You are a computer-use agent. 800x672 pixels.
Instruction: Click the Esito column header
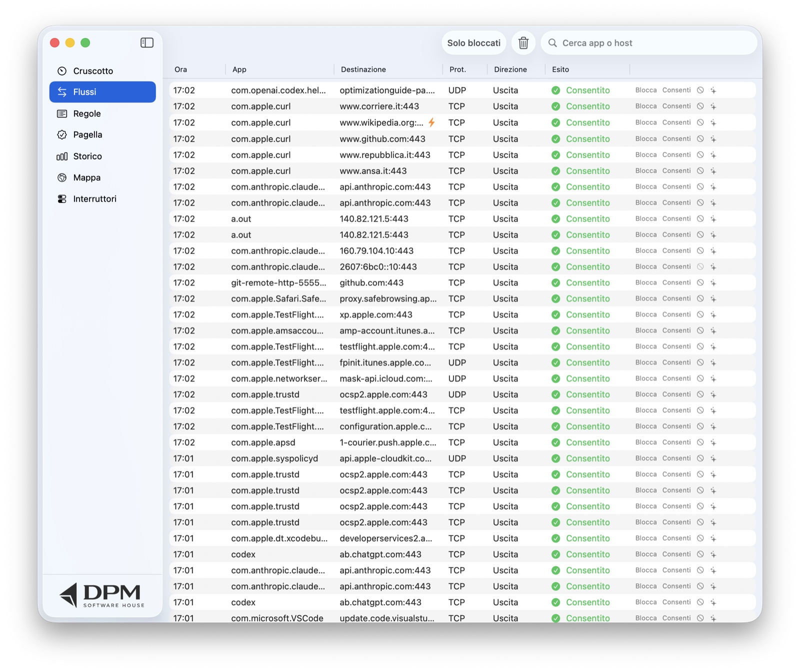(x=560, y=69)
